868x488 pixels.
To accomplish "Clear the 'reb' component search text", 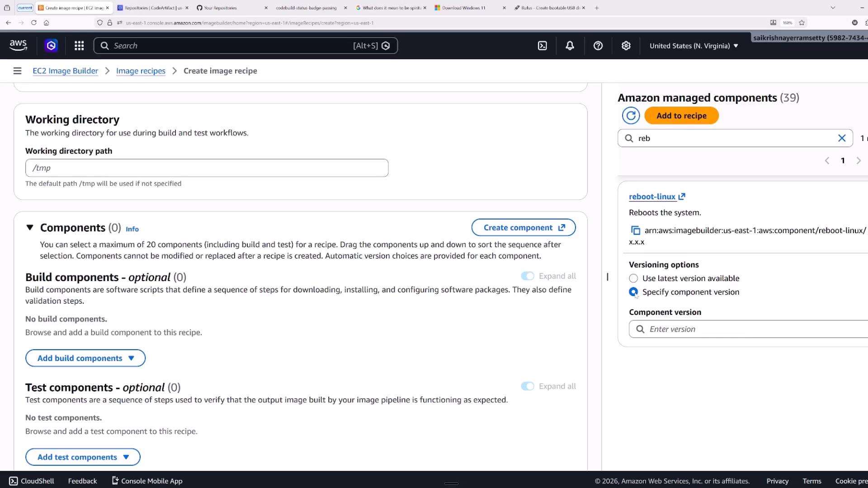I will click(841, 138).
